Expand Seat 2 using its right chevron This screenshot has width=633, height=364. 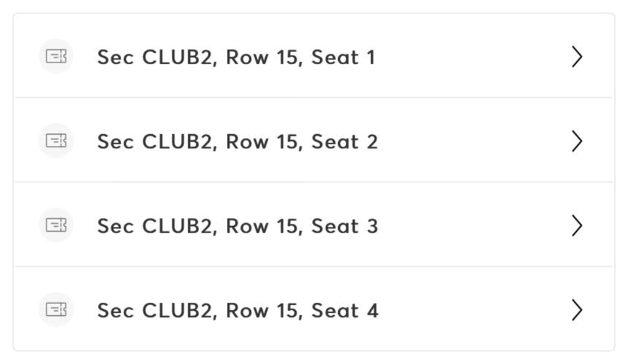click(x=577, y=141)
